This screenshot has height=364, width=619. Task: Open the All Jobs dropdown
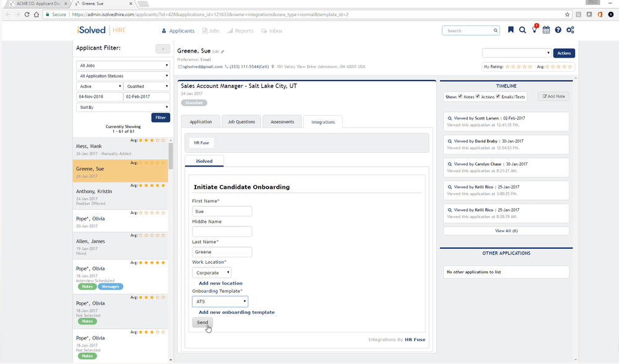coord(123,65)
